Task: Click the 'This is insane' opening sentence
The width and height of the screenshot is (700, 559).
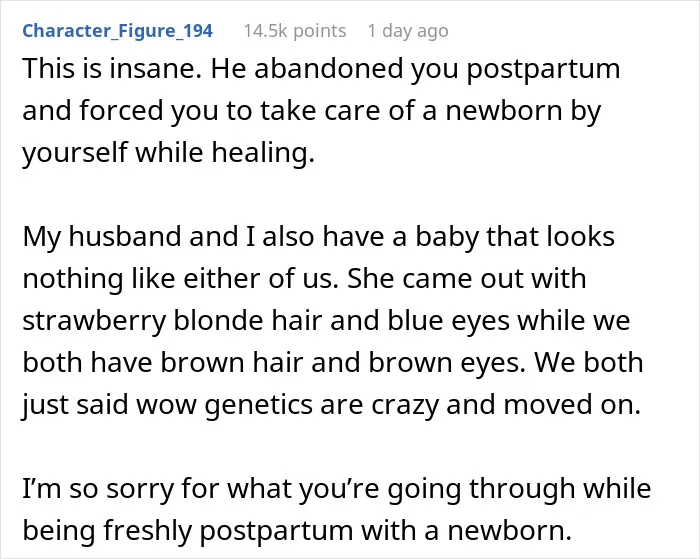Action: point(112,69)
